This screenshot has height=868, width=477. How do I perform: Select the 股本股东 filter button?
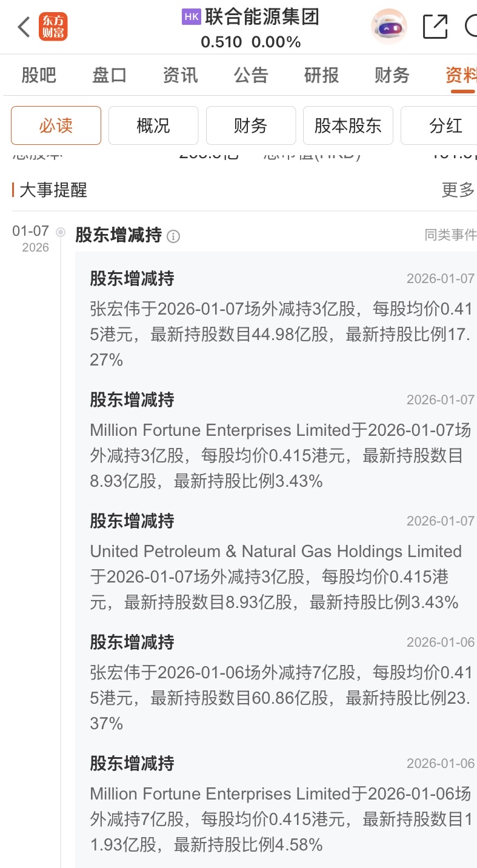[348, 125]
